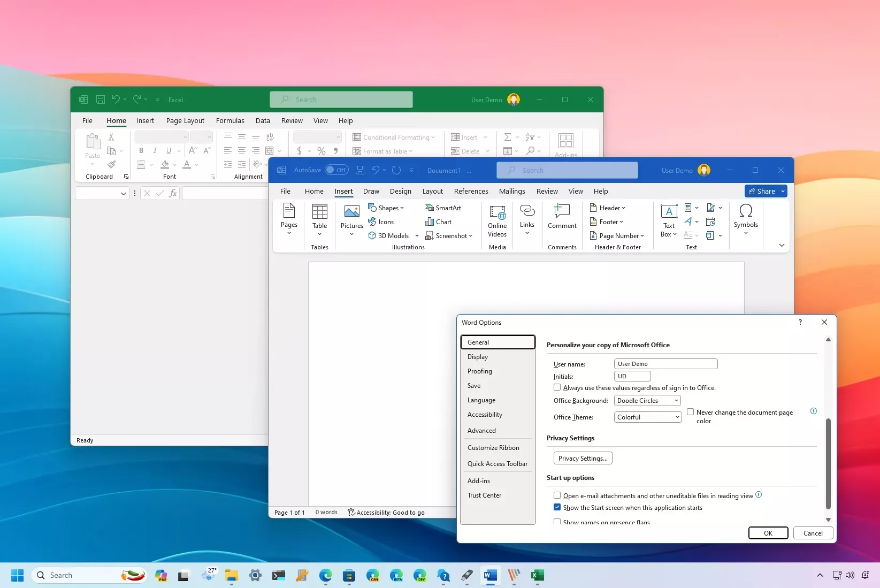Insert a Chart into the document
This screenshot has height=588, width=880.
click(x=438, y=222)
